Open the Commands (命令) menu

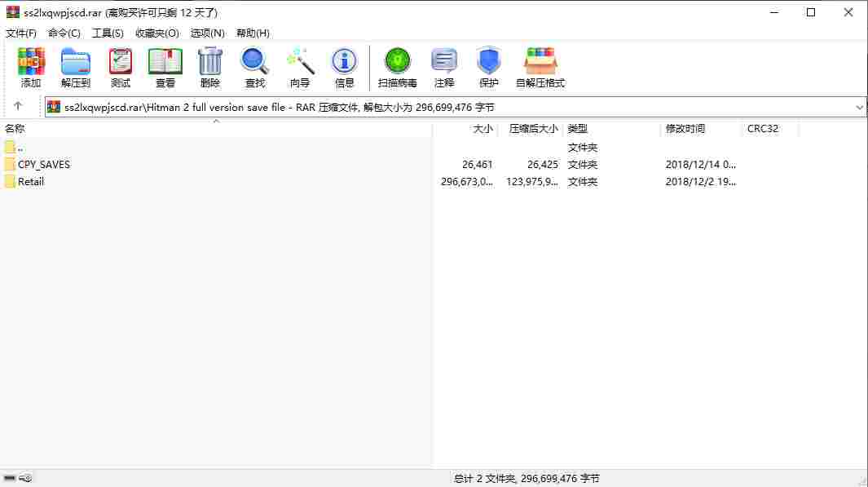coord(64,33)
